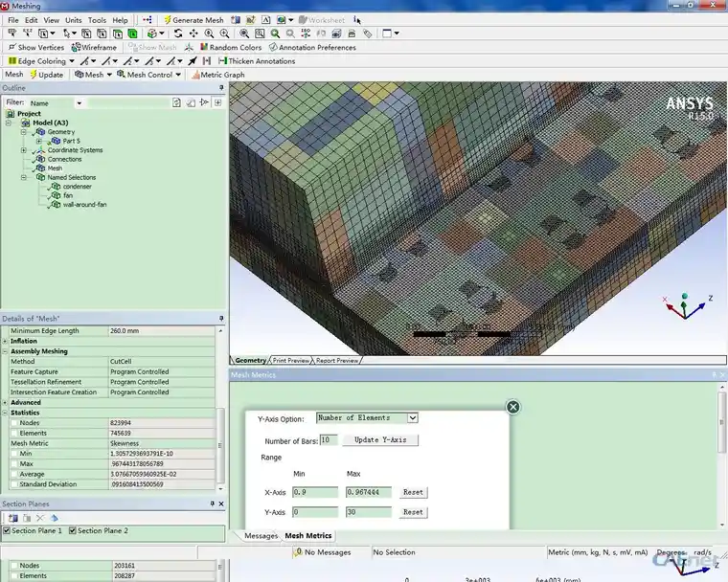The height and width of the screenshot is (582, 728).
Task: Check the Standard Deviation checkbox
Action: (14, 484)
